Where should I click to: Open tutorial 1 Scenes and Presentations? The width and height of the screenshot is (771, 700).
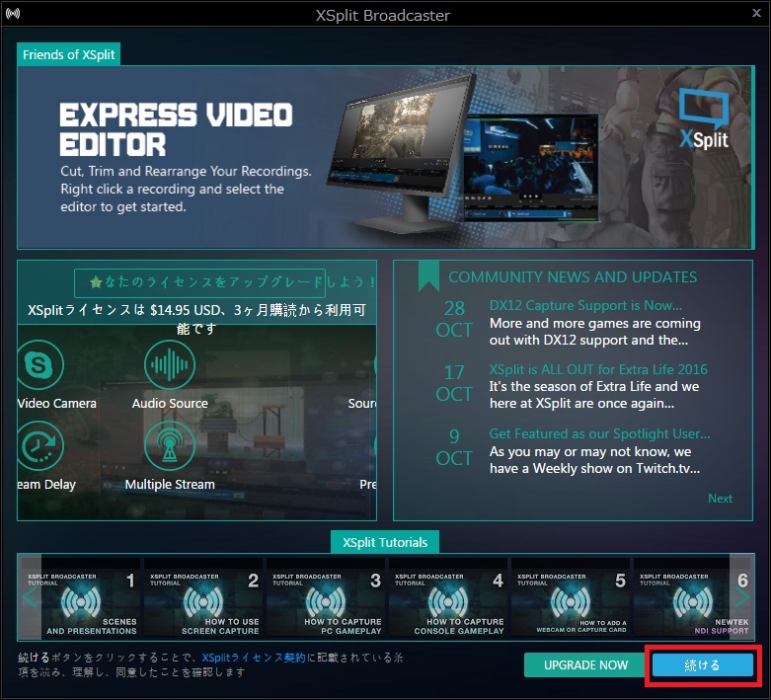[x=81, y=596]
